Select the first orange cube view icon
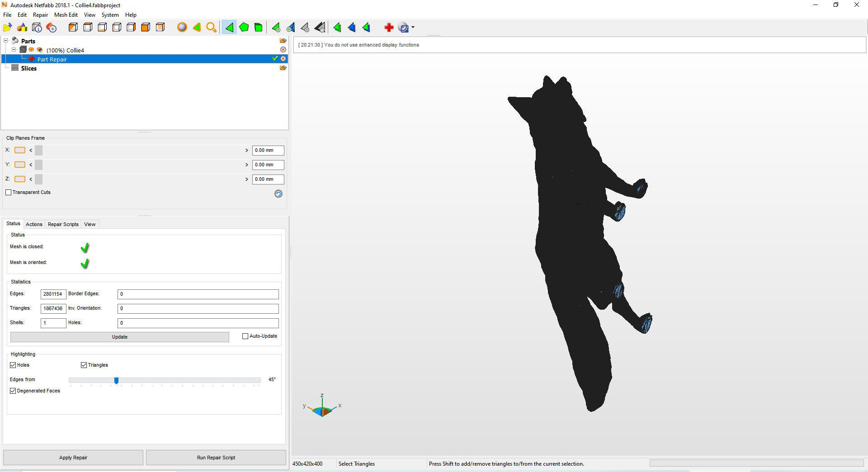This screenshot has width=868, height=472. (x=73, y=28)
